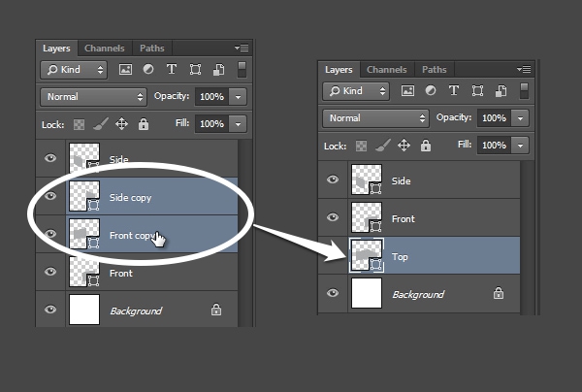Hide the Background layer in left panel
Screen dimensions: 582x392
click(x=50, y=310)
